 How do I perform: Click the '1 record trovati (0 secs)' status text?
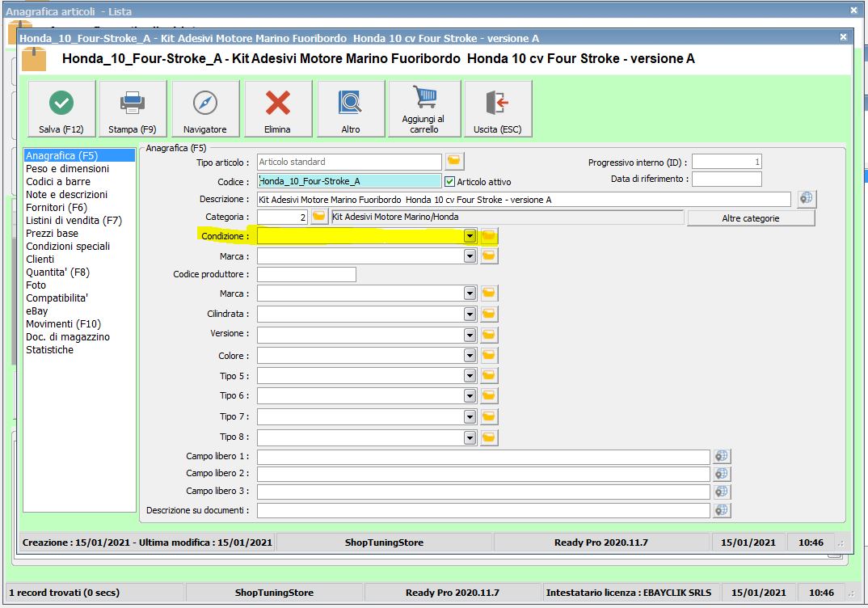point(64,593)
